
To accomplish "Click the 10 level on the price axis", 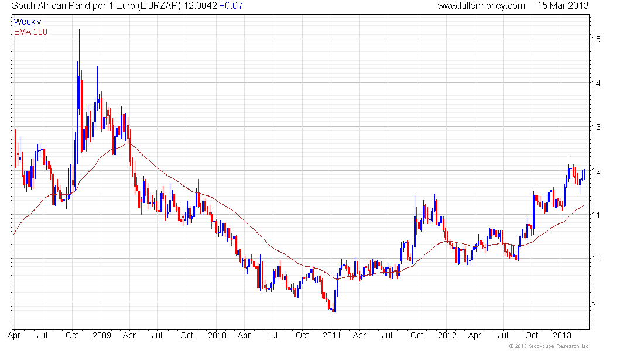I will [x=595, y=259].
